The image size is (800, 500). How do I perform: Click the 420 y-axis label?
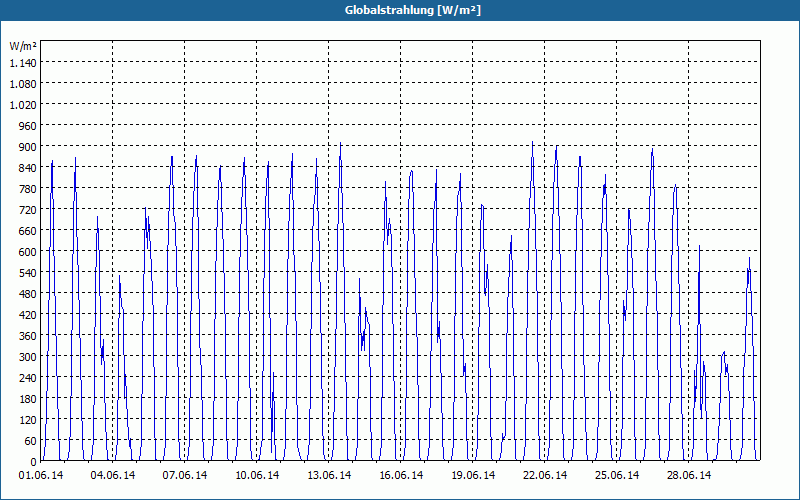28,315
